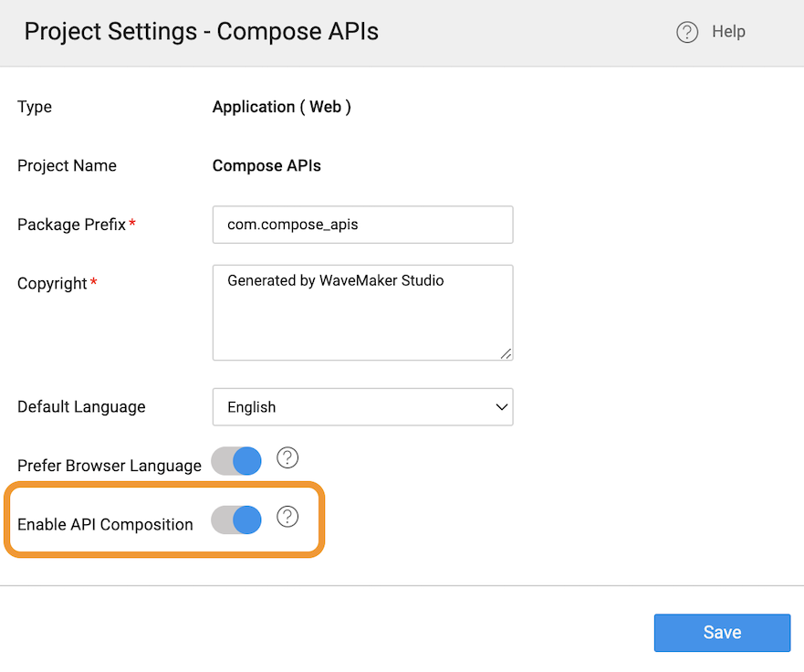Click the Default Language label
804x672 pixels.
81,407
